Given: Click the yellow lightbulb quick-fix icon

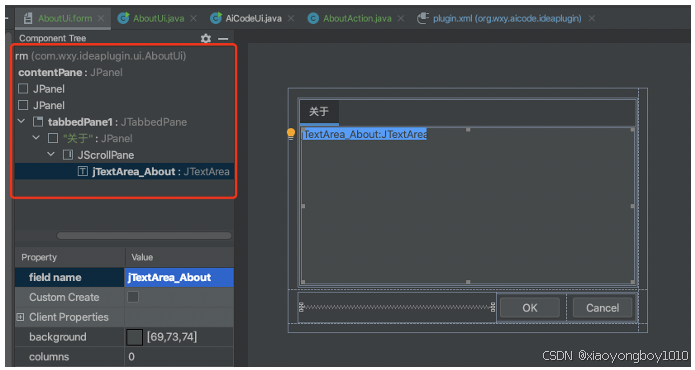Looking at the screenshot, I should point(291,133).
